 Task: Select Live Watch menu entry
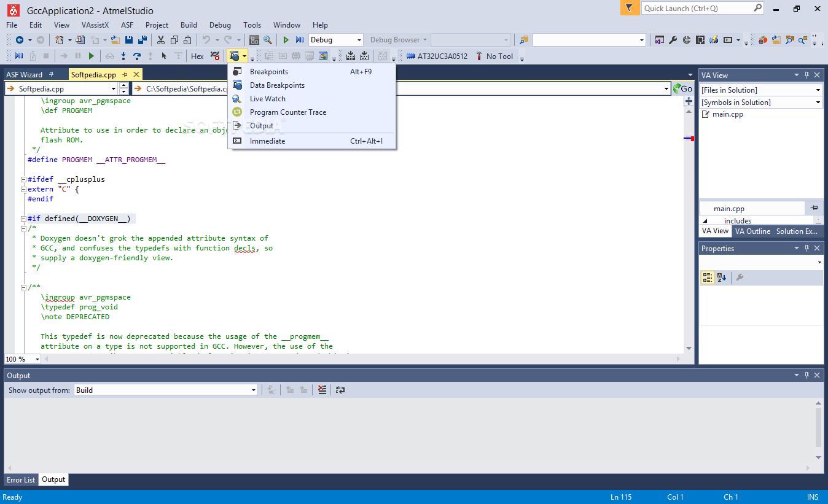point(312,99)
